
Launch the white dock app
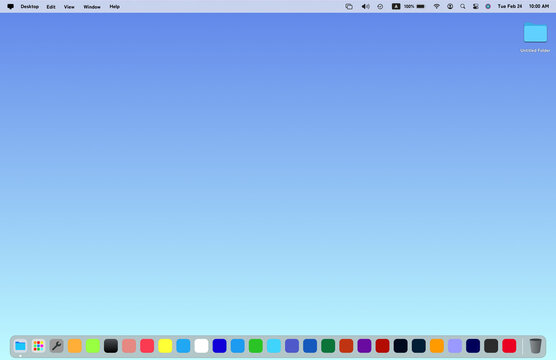[201, 346]
